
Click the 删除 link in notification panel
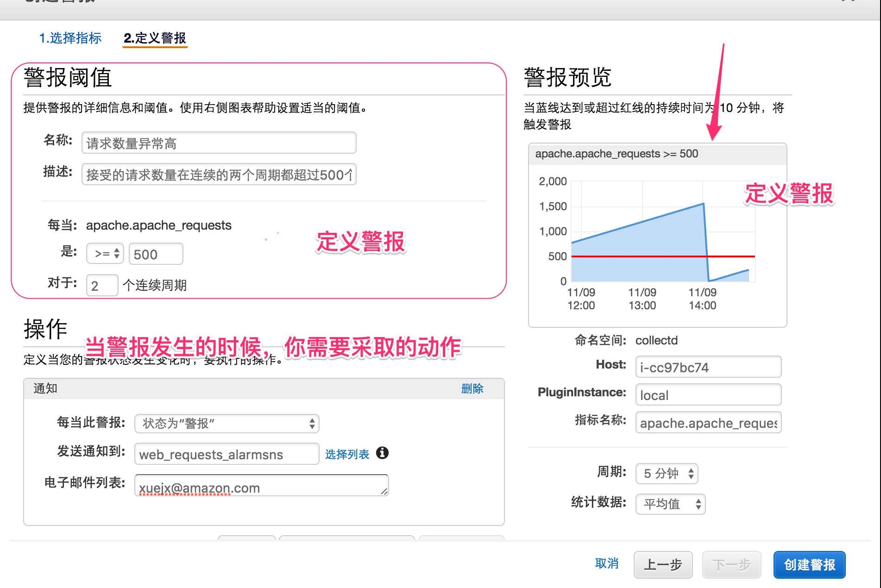[x=472, y=388]
